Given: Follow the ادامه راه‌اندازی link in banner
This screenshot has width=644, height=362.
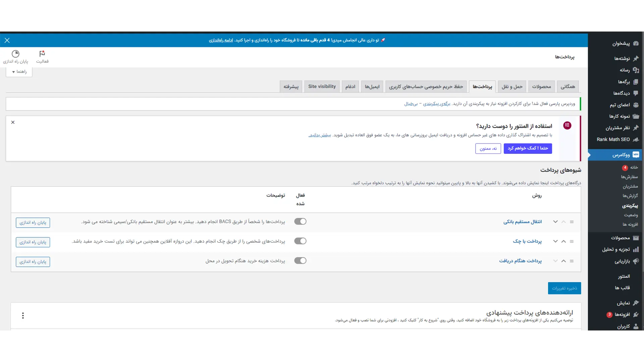Looking at the screenshot, I should [221, 40].
